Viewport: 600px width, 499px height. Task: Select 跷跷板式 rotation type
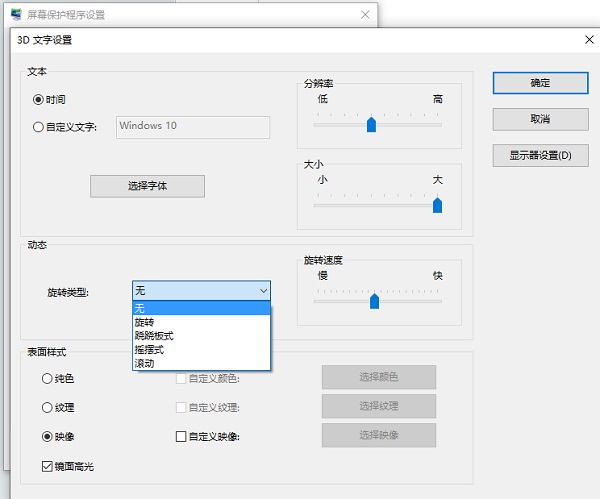(200, 336)
